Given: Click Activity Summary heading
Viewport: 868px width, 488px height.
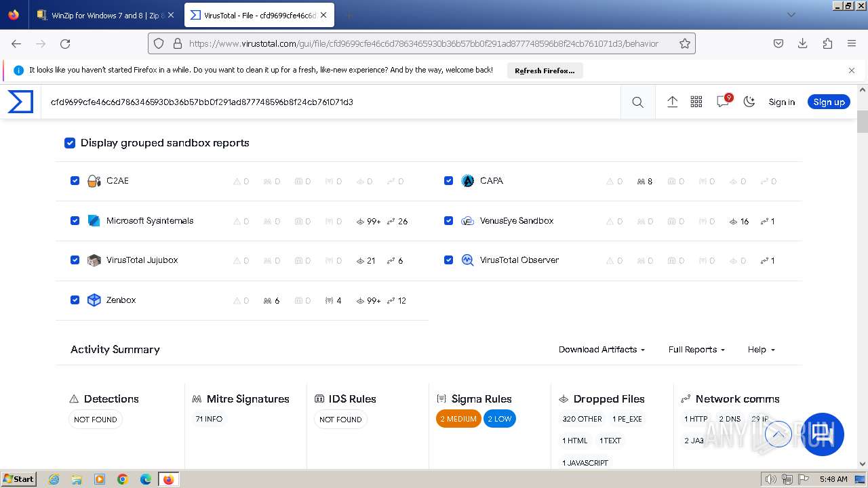Looking at the screenshot, I should pyautogui.click(x=115, y=350).
